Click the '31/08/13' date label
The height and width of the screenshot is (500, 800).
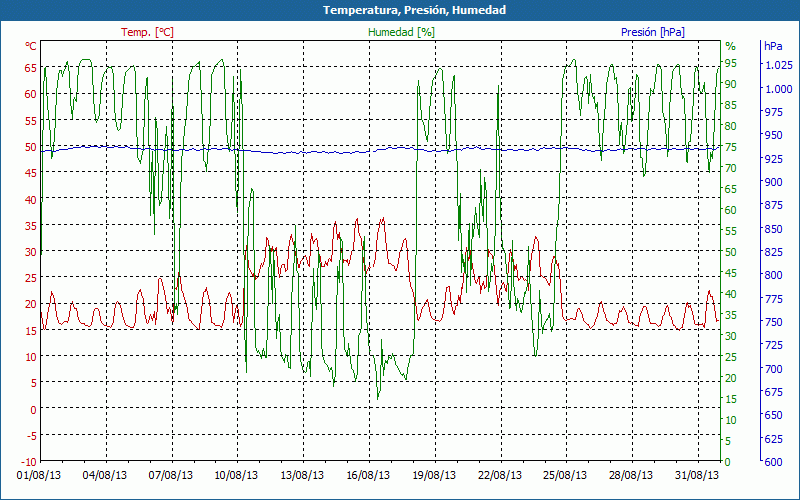tap(697, 476)
